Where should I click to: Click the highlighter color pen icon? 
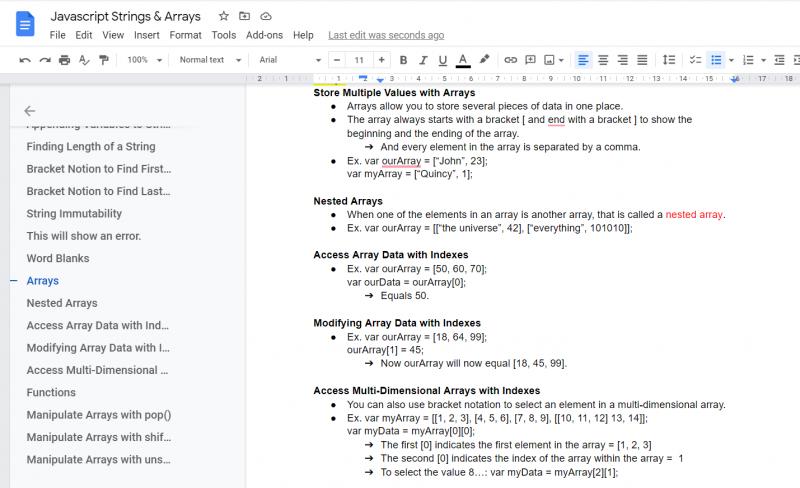point(484,60)
